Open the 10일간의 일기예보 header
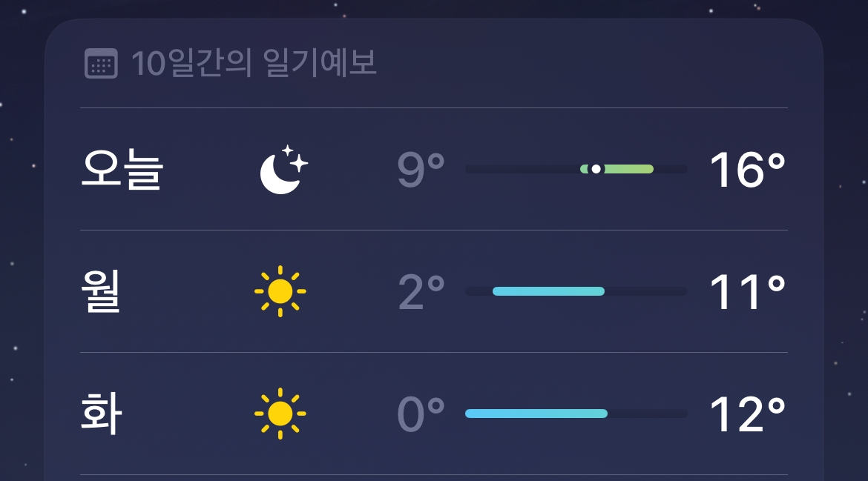Image resolution: width=868 pixels, height=481 pixels. [x=254, y=64]
